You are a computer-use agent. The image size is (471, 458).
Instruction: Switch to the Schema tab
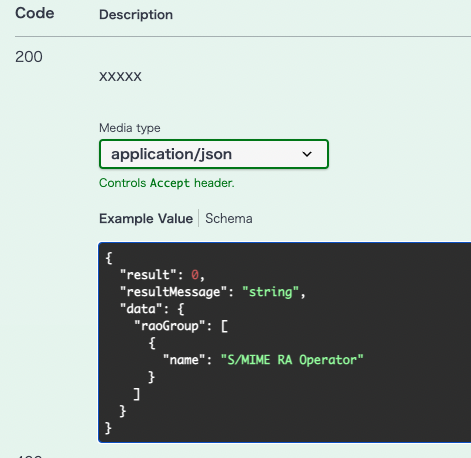coord(229,219)
